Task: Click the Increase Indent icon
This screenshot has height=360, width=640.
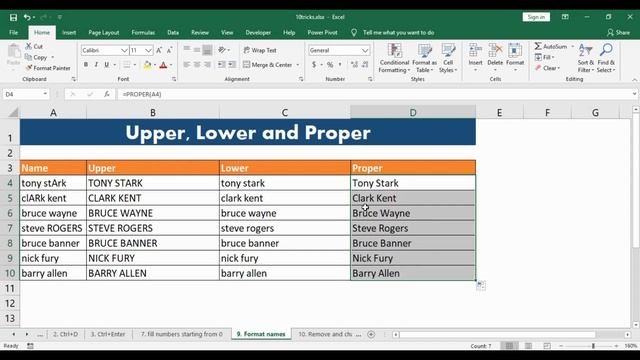Action: [232, 64]
